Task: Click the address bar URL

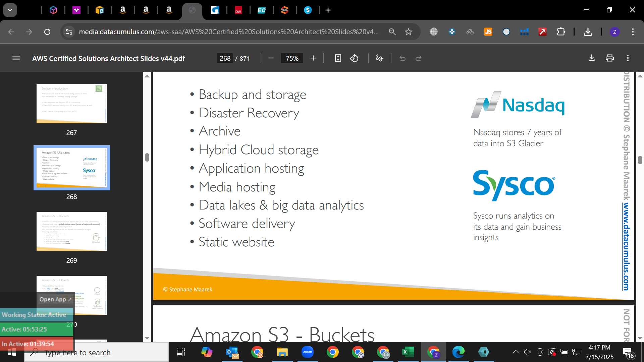Action: pyautogui.click(x=229, y=32)
